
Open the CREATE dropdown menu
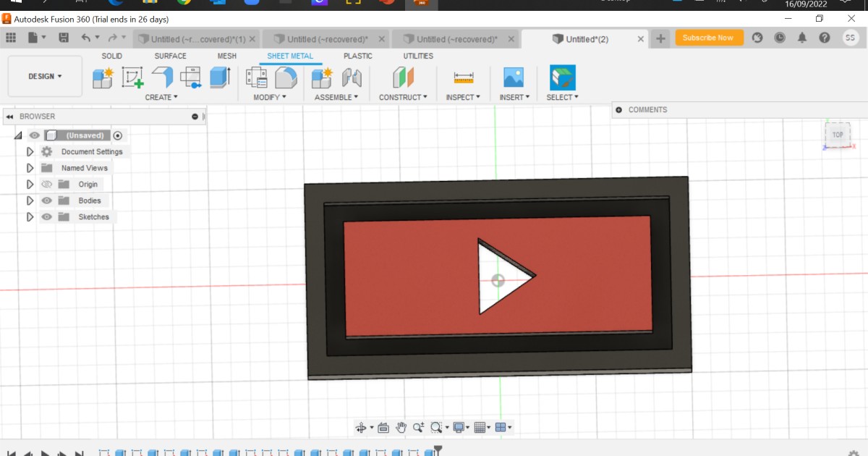(x=161, y=97)
